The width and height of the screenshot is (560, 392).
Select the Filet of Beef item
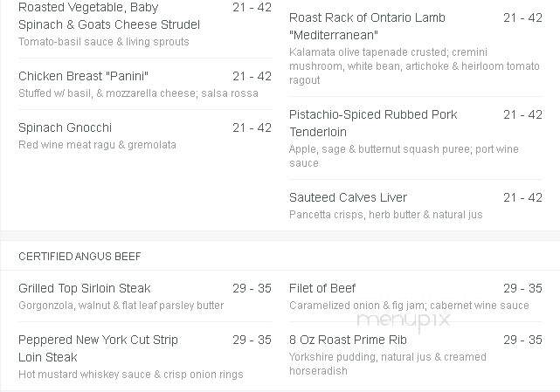[322, 288]
